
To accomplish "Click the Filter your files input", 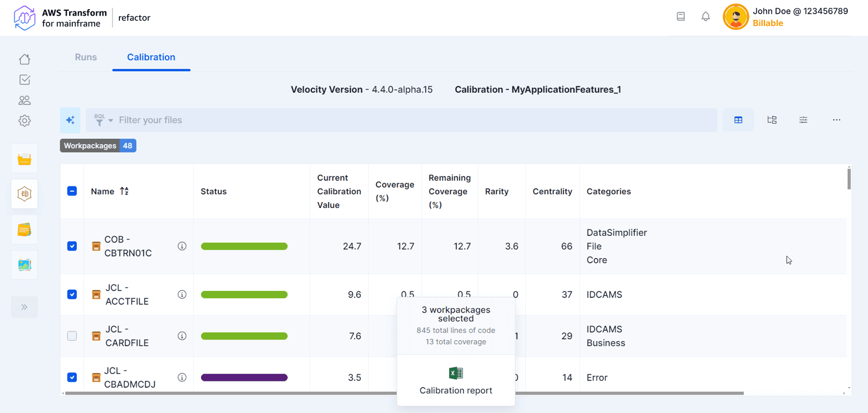I will point(399,120).
